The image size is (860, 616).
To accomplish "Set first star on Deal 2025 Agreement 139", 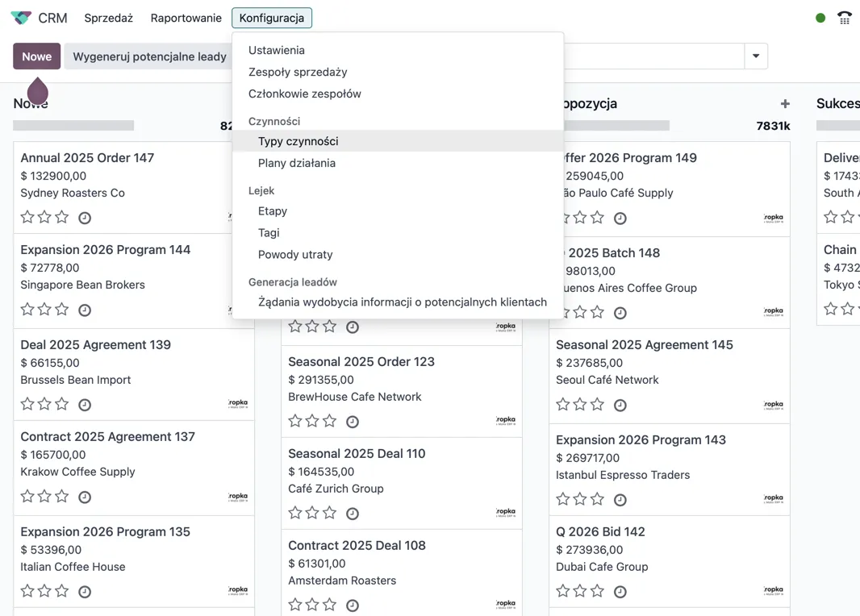I will coord(27,404).
